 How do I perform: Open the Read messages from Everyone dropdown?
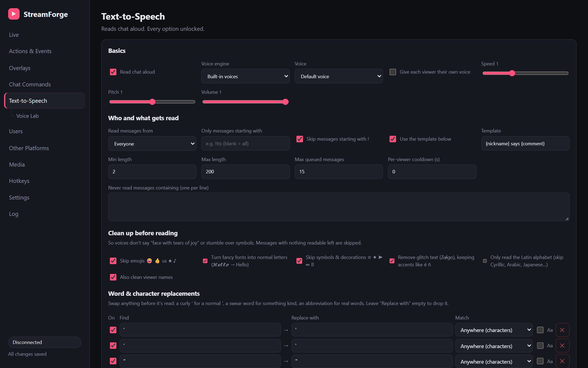tap(152, 144)
